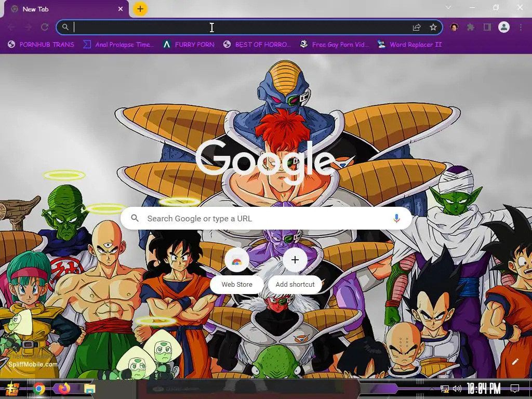Close the New Tab tab
The width and height of the screenshot is (532, 399).
pos(121,9)
